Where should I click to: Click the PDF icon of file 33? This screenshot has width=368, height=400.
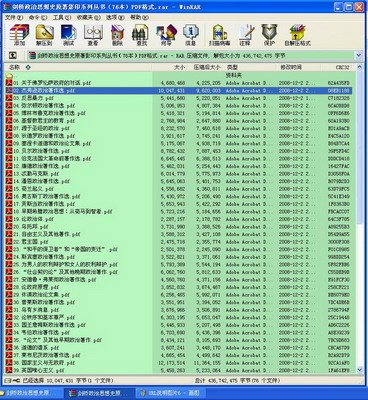(9, 325)
